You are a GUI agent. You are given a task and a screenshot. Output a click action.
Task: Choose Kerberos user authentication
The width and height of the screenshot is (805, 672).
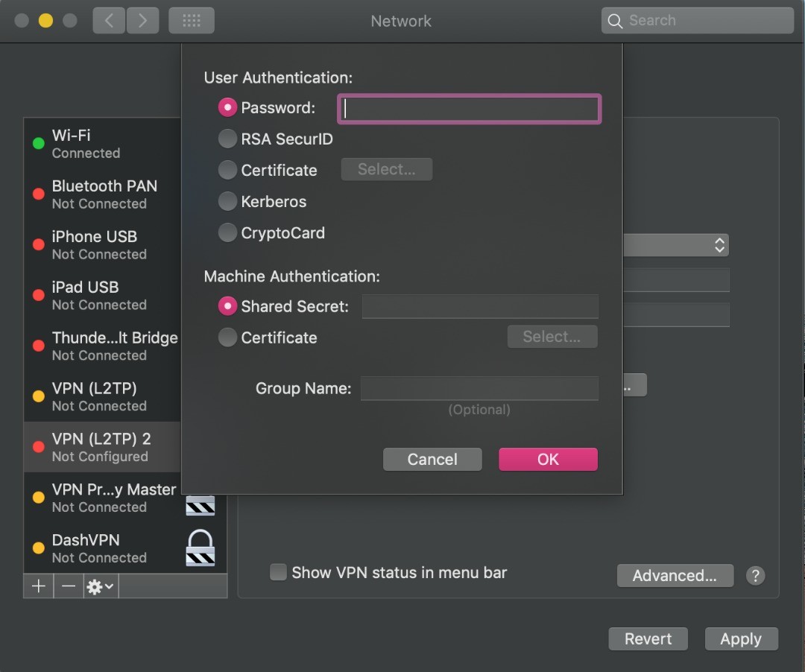tap(227, 202)
